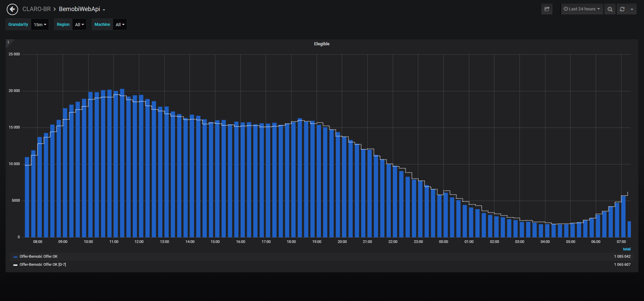Viewport: 644px width, 301px height.
Task: Click the 14:00 x-axis time label
Action: click(x=190, y=242)
